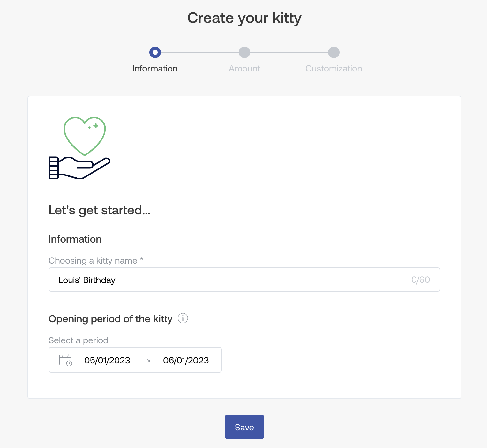Click the "Opening period of the kitty" heading
The height and width of the screenshot is (448, 487).
(110, 319)
